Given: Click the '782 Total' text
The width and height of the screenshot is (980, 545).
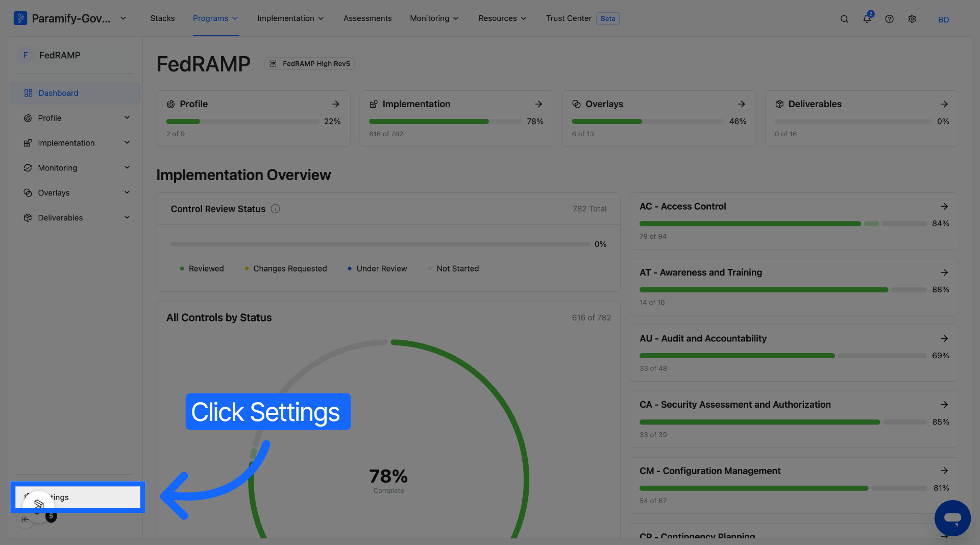Looking at the screenshot, I should [590, 209].
